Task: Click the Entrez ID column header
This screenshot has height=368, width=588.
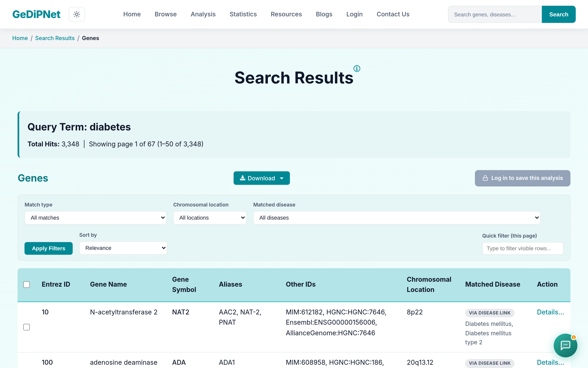Action: pos(56,284)
